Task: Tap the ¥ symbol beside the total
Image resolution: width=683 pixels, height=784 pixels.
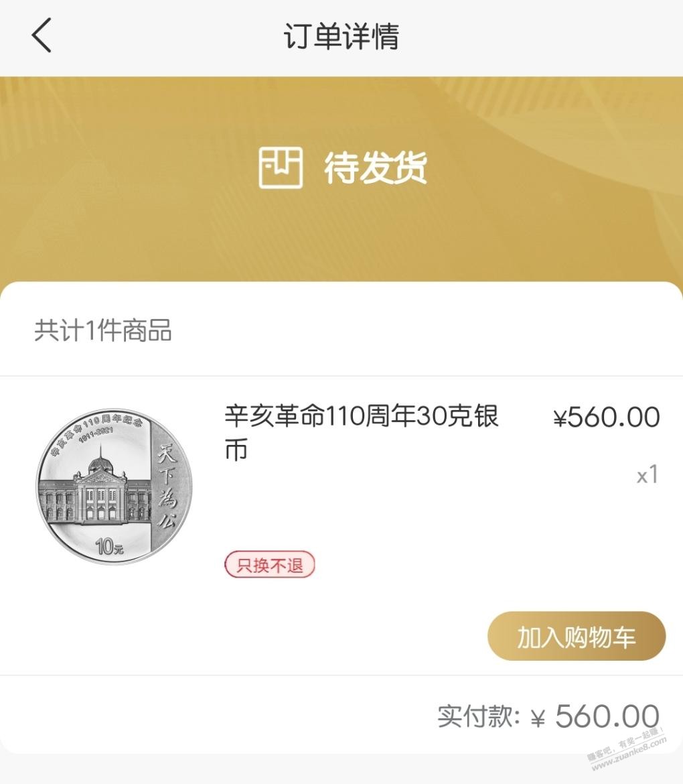Action: coord(538,718)
